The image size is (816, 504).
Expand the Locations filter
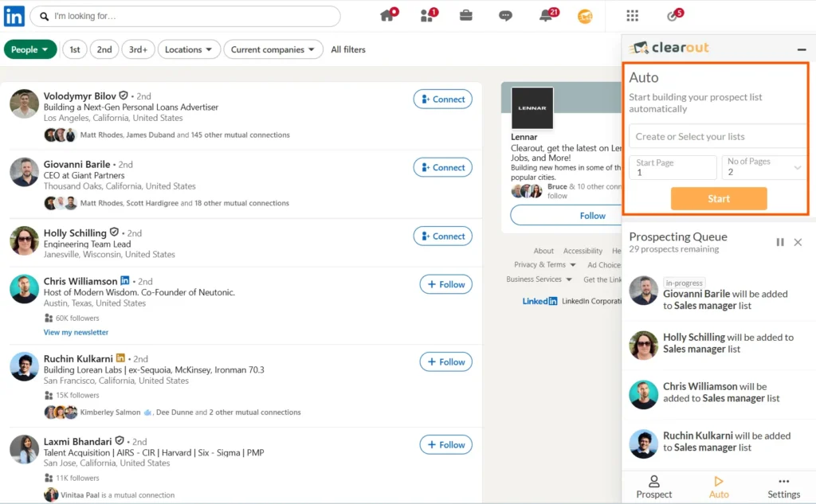188,49
